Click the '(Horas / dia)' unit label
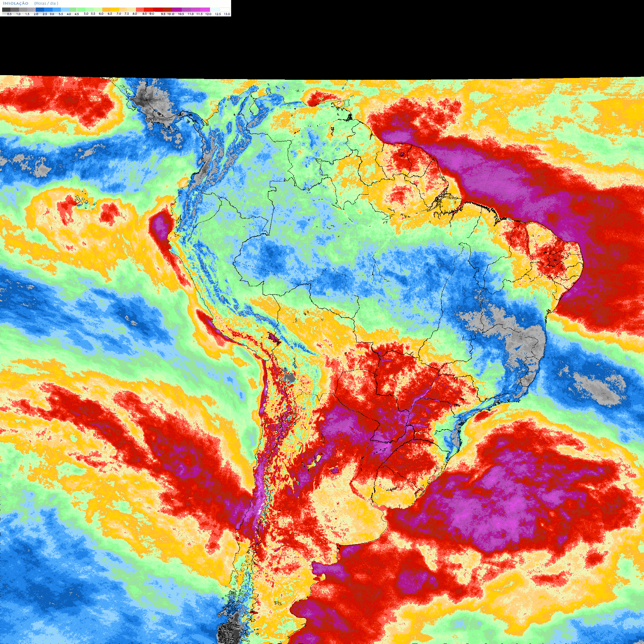Viewport: 644px width, 644px height. [x=46, y=3]
